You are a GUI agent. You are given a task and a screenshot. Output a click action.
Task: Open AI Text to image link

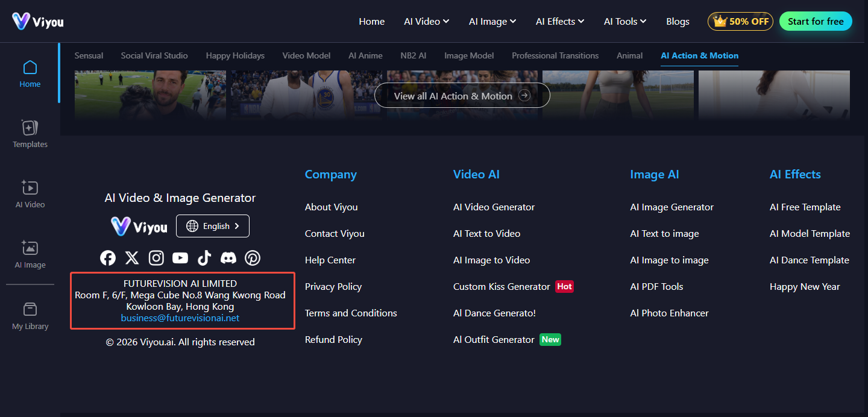[665, 233]
